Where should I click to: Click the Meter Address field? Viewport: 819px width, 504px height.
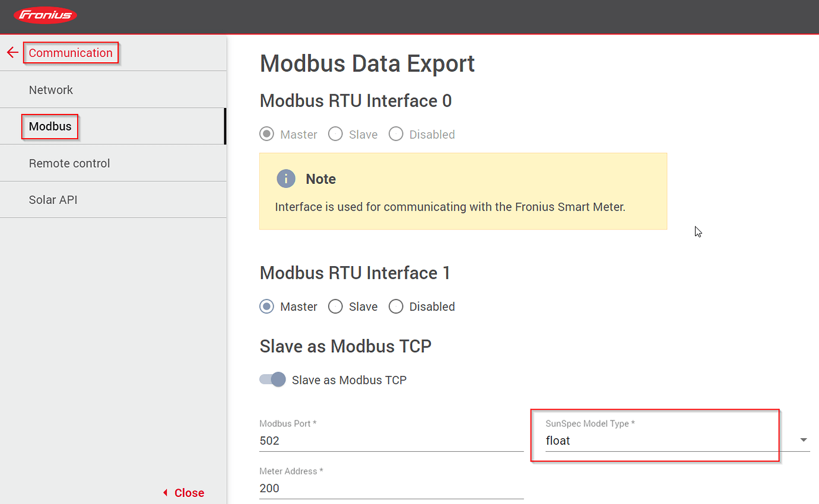[x=392, y=488]
